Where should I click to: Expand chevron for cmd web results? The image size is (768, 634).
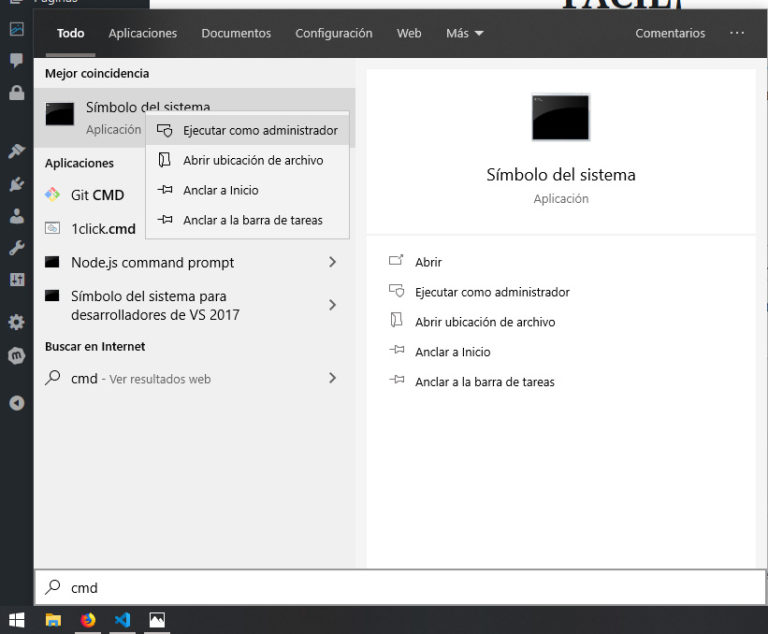(x=333, y=378)
